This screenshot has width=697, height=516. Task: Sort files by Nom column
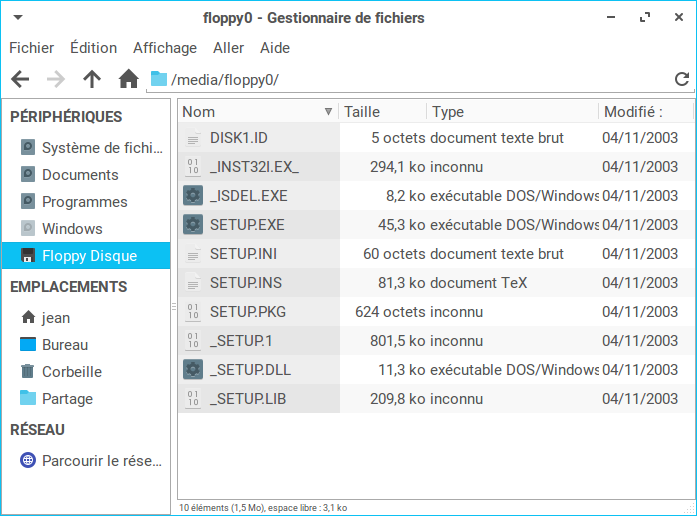pos(250,112)
